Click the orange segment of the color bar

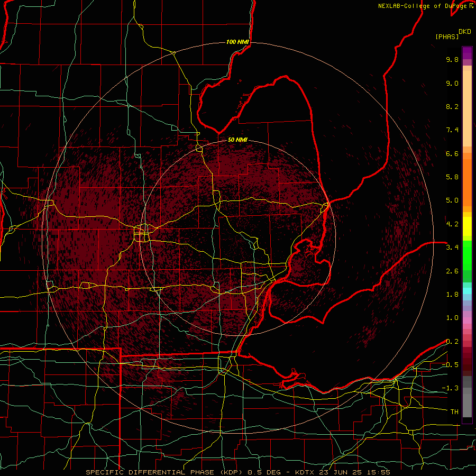pos(467,182)
